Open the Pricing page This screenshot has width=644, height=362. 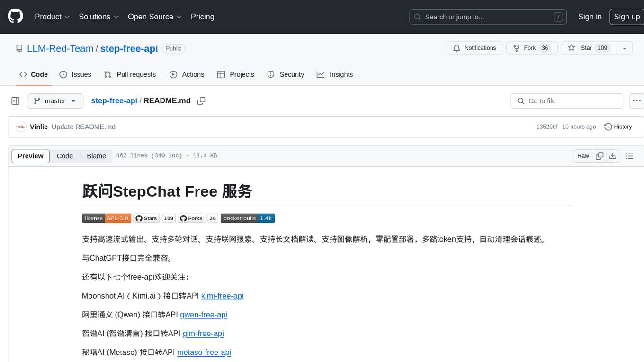coord(202,17)
